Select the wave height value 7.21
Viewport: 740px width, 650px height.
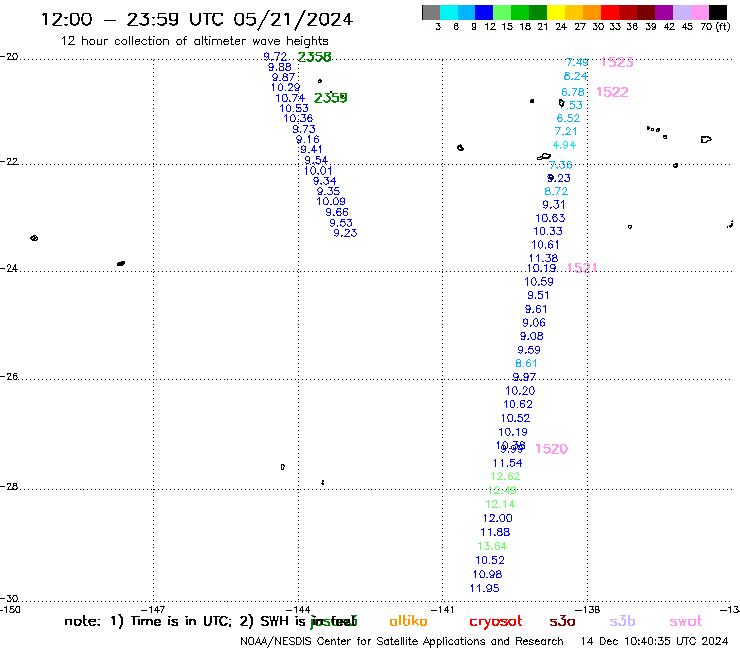[x=566, y=131]
